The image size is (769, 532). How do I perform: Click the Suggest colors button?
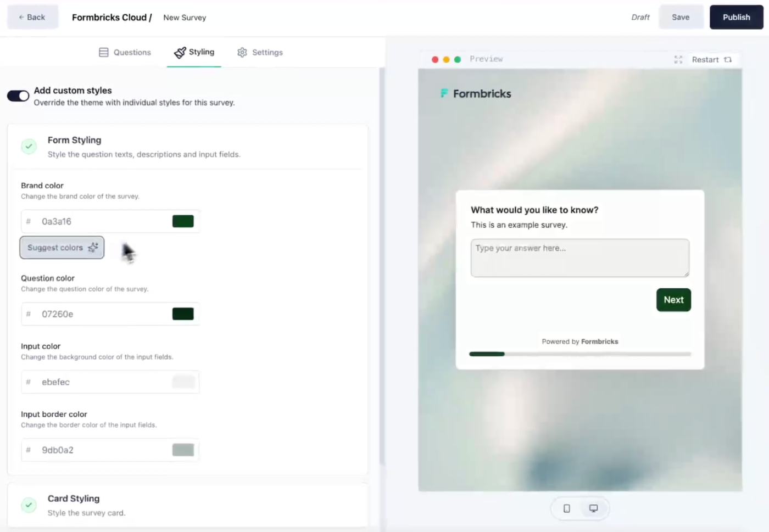coord(62,248)
